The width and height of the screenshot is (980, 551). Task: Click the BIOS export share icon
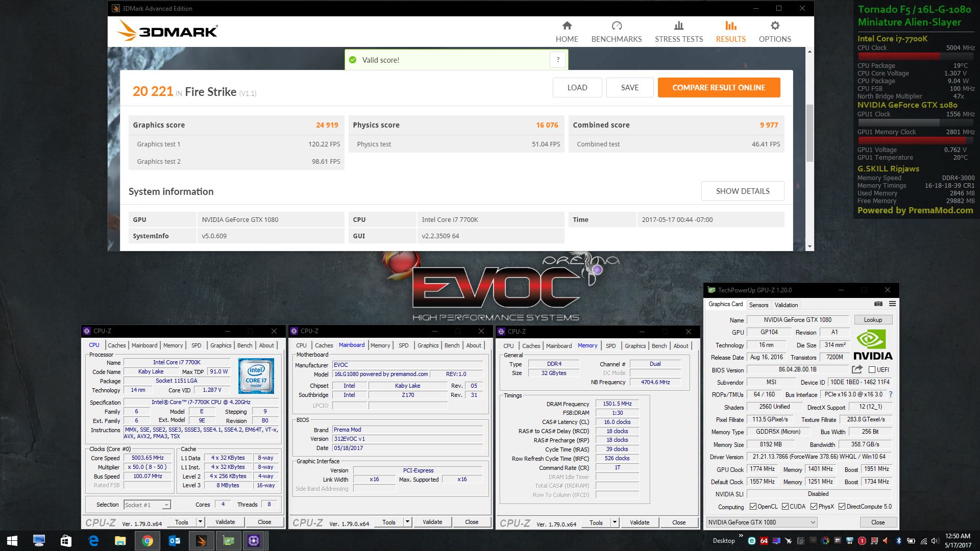(857, 369)
